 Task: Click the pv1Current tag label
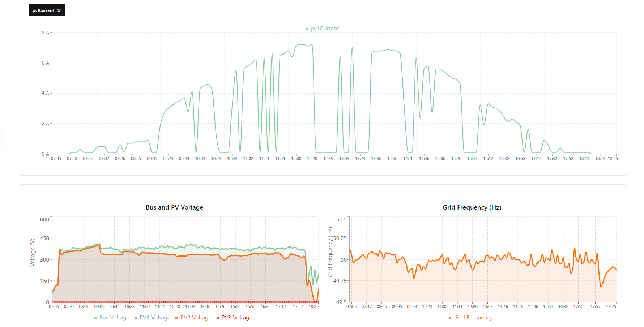coord(43,10)
